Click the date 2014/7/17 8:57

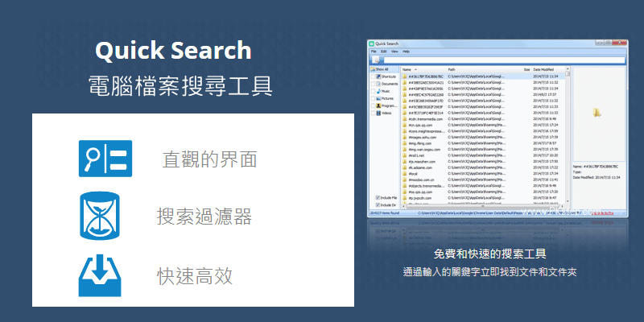545,143
